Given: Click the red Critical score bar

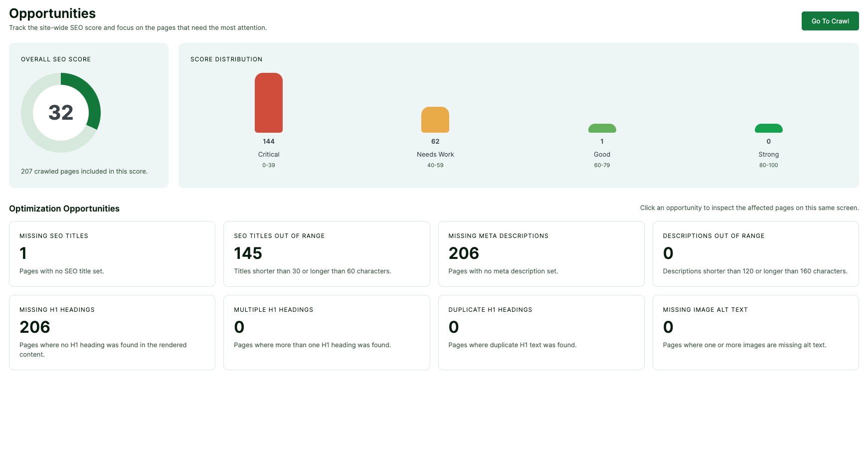Looking at the screenshot, I should [269, 103].
